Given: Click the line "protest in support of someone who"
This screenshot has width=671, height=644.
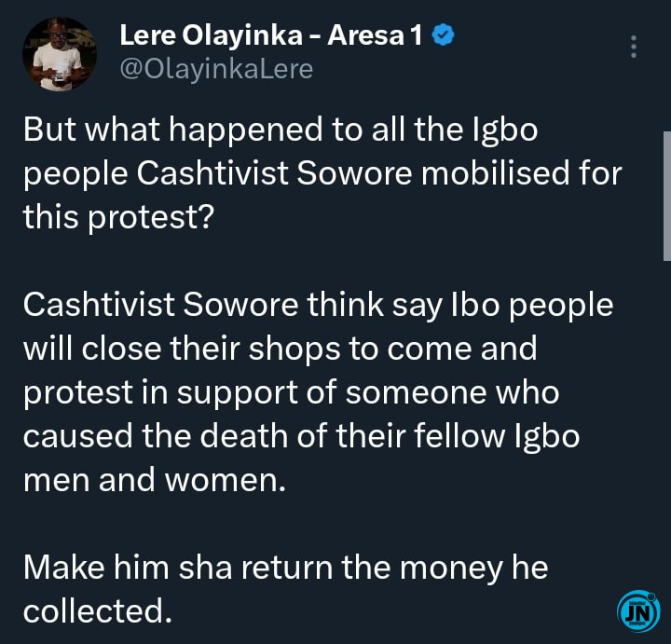Looking at the screenshot, I should pos(291,392).
